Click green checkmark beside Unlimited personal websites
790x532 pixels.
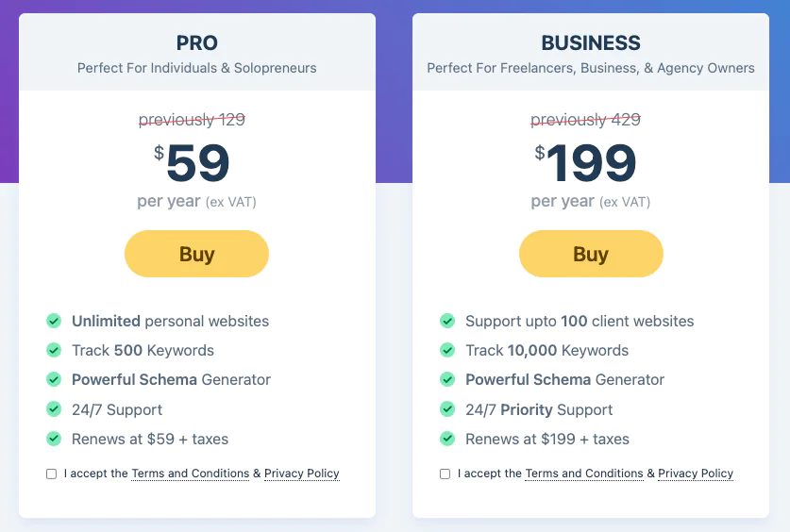[54, 321]
